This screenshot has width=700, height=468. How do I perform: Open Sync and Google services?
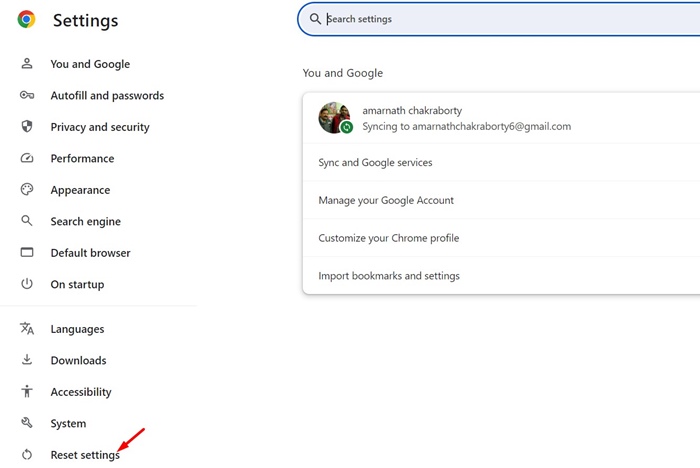[501, 163]
